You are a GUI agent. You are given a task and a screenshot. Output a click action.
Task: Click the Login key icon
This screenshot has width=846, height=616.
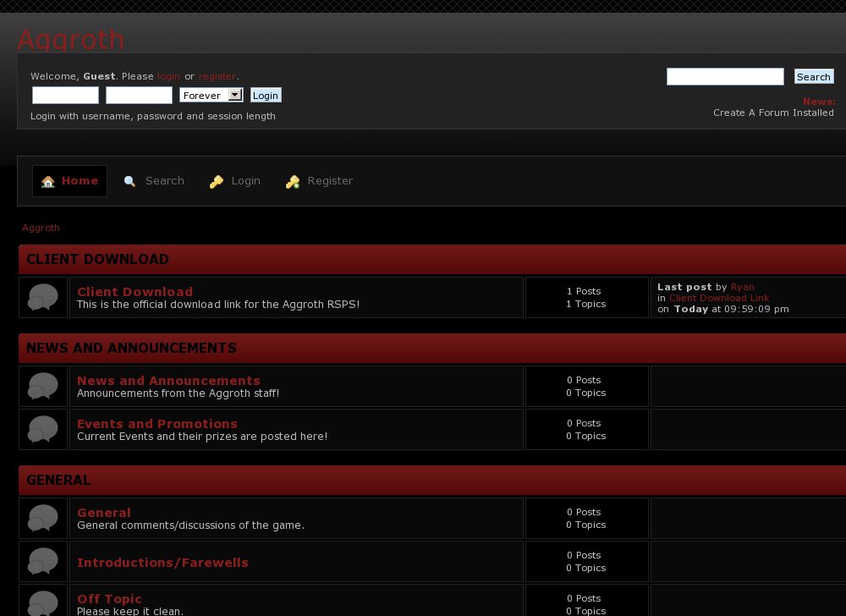click(217, 182)
